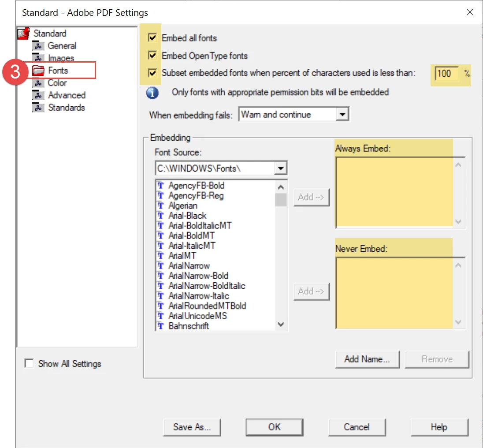The image size is (483, 448).
Task: Select ArialNarrow-Italic in font list
Action: 199,296
